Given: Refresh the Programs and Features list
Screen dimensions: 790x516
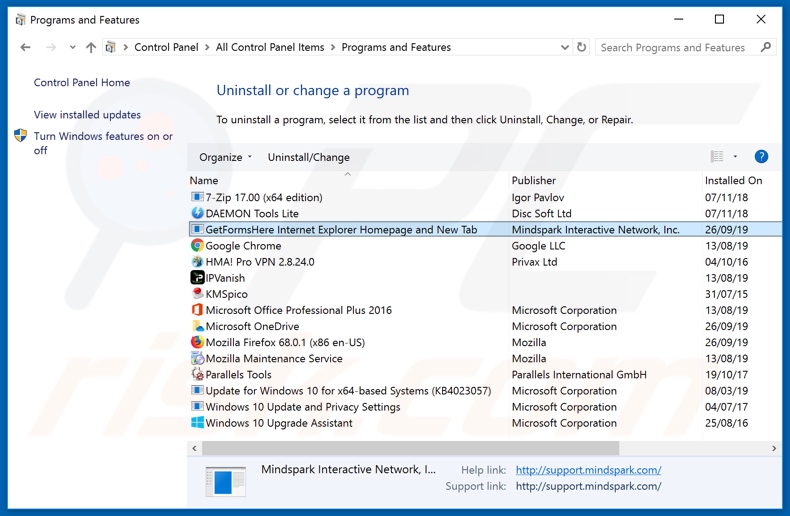Looking at the screenshot, I should coord(581,47).
